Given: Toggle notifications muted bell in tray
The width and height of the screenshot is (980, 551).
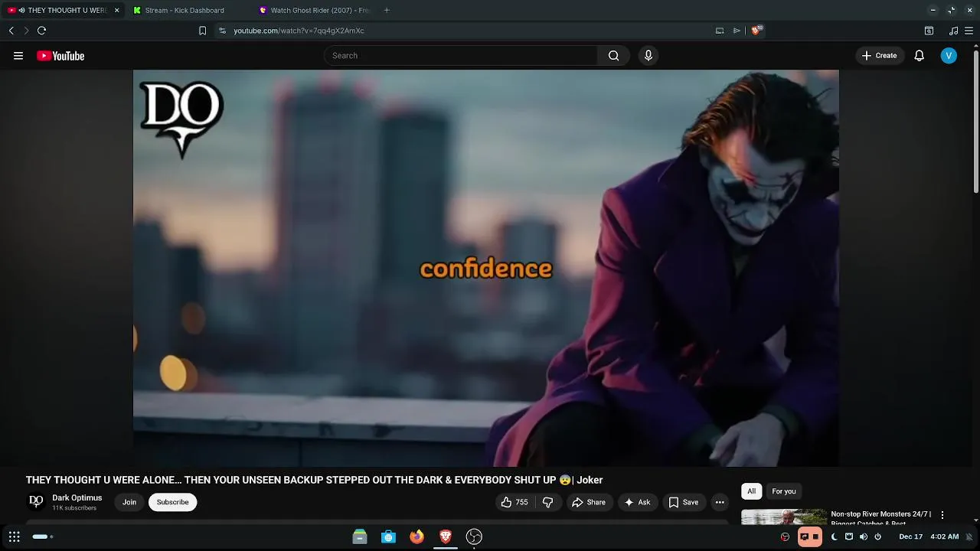Looking at the screenshot, I should 969,536.
